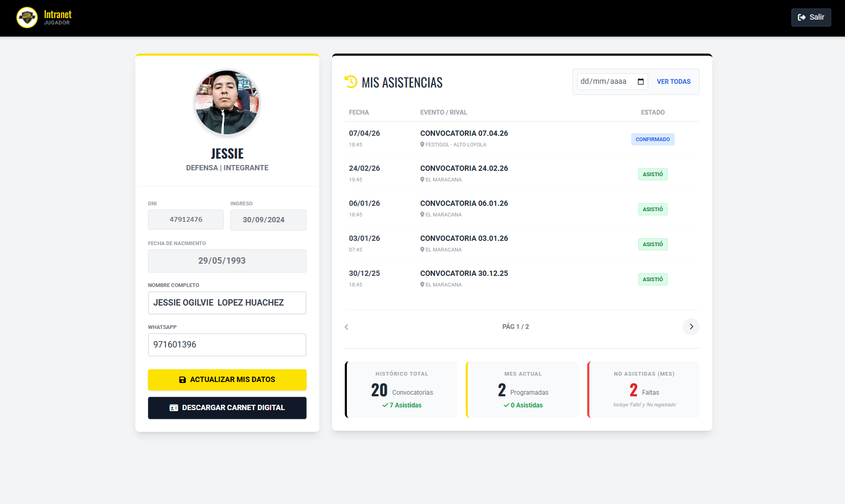The width and height of the screenshot is (845, 504).
Task: Click the history clock icon beside Mis Asistencias
Action: click(x=351, y=82)
